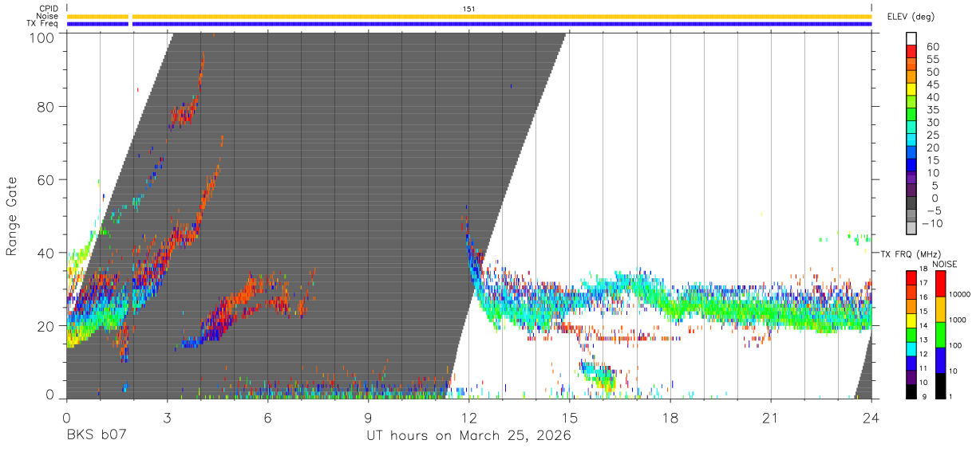This screenshot has height=452, width=980.
Task: Click Range Gate tick label 40
Action: click(45, 253)
